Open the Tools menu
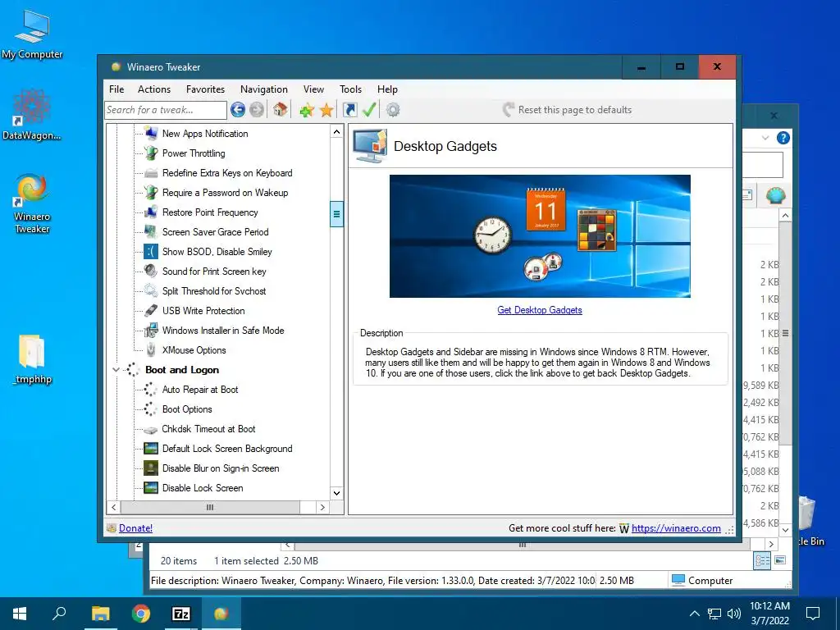Image resolution: width=840 pixels, height=630 pixels. 350,89
